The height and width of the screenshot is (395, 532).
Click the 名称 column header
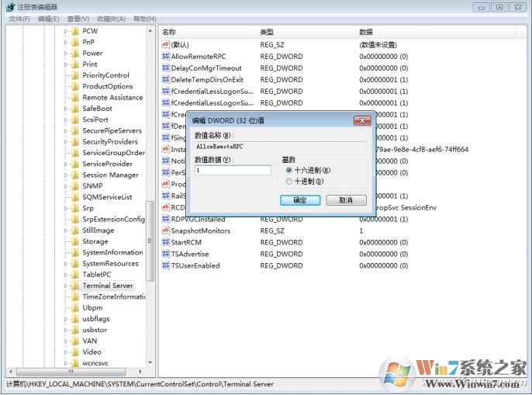208,32
